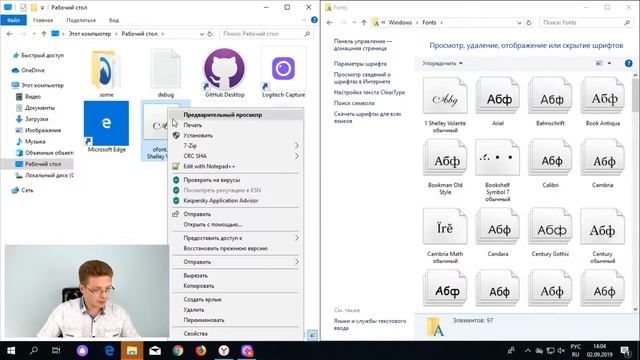This screenshot has width=640, height=360.
Task: Select the Bookman Old Style font
Action: 445,158
